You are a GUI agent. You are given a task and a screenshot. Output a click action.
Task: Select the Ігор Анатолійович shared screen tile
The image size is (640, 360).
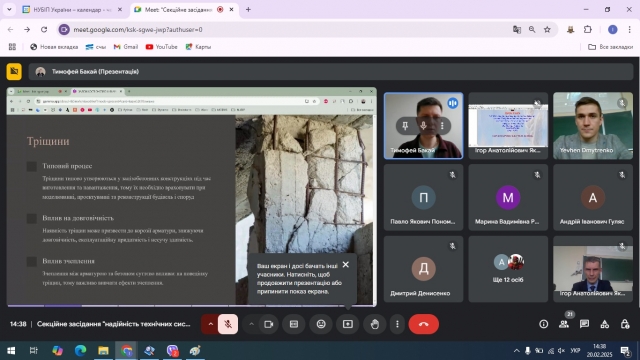pos(508,126)
